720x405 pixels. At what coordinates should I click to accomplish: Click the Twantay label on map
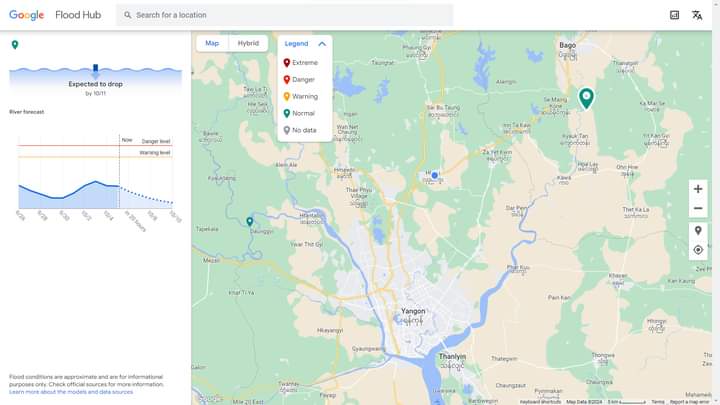coord(289,384)
